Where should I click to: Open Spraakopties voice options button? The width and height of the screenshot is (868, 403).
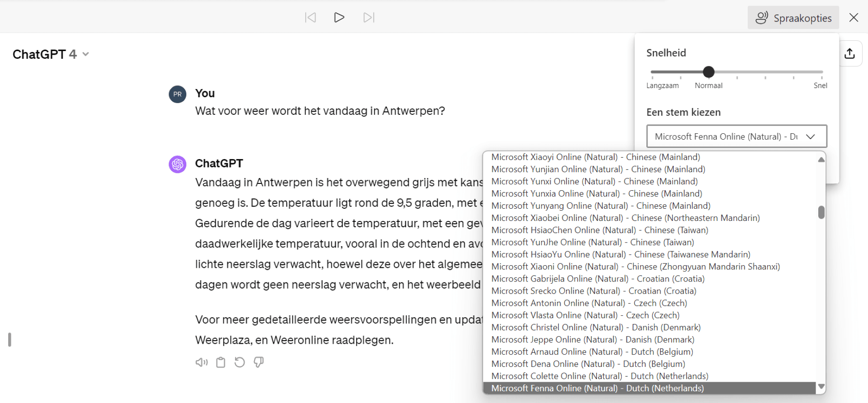(793, 18)
